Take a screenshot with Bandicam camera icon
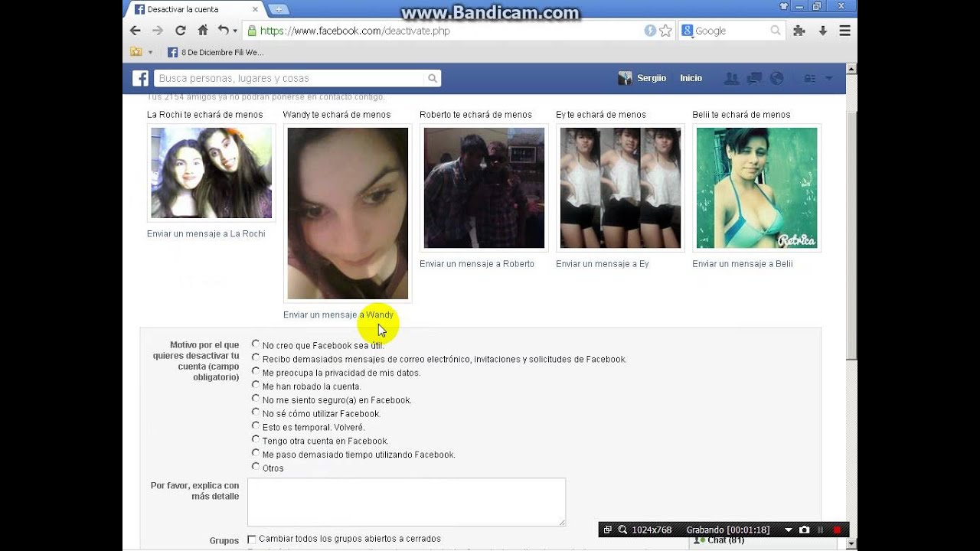 point(804,530)
